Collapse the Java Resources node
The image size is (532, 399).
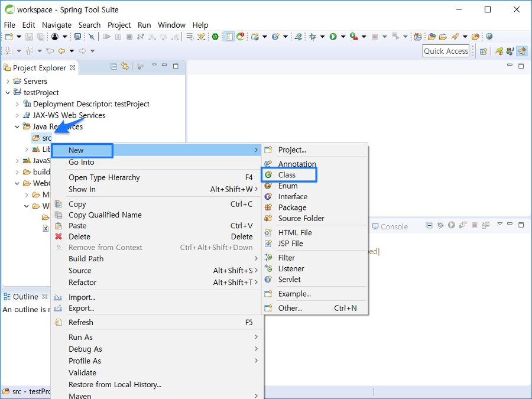[x=17, y=127]
